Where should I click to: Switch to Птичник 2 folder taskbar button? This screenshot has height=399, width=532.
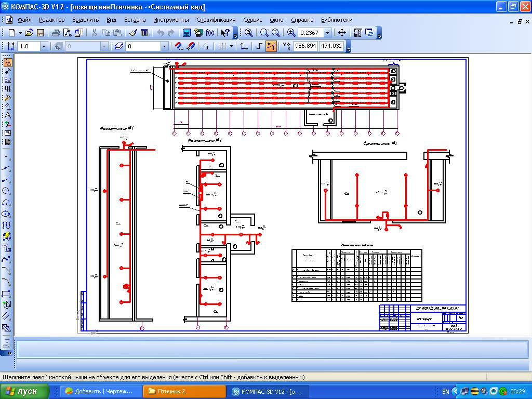(184, 391)
